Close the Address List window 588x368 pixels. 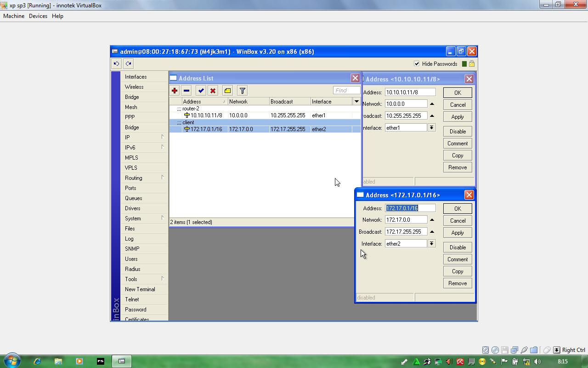coord(355,78)
